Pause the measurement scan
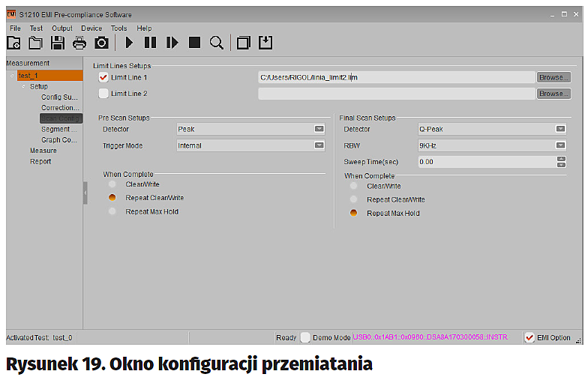Screen dimensions: 588x380 [x=150, y=43]
